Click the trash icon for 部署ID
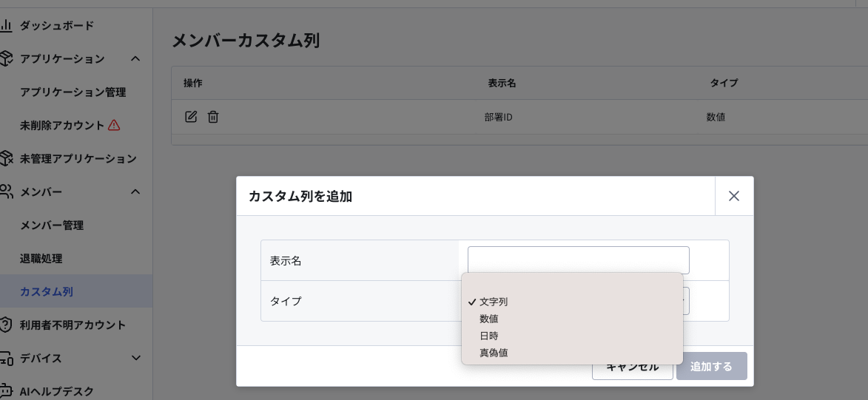This screenshot has height=400, width=868. click(x=213, y=117)
